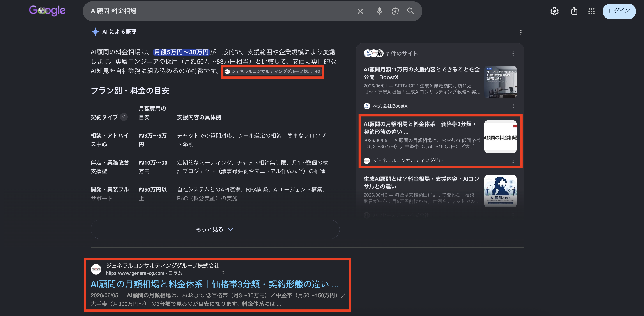The width and height of the screenshot is (644, 316).
Task: Start voice search with the microphone icon
Action: point(379,11)
